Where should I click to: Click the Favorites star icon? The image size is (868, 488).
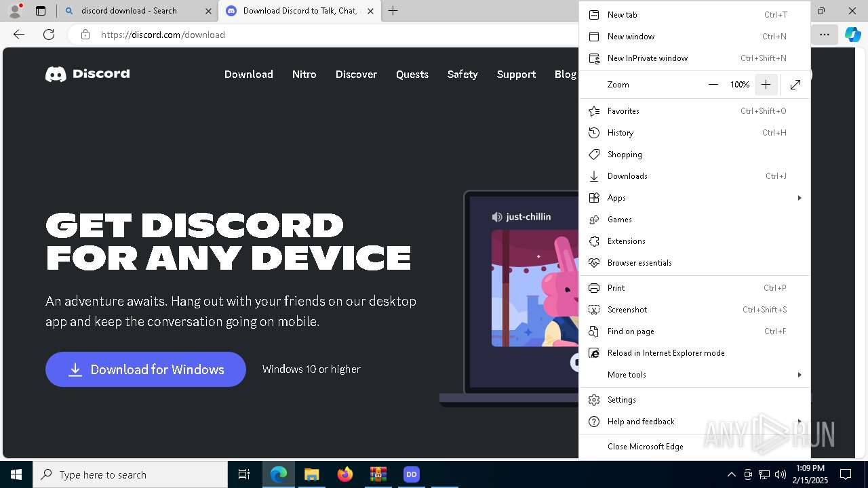594,111
